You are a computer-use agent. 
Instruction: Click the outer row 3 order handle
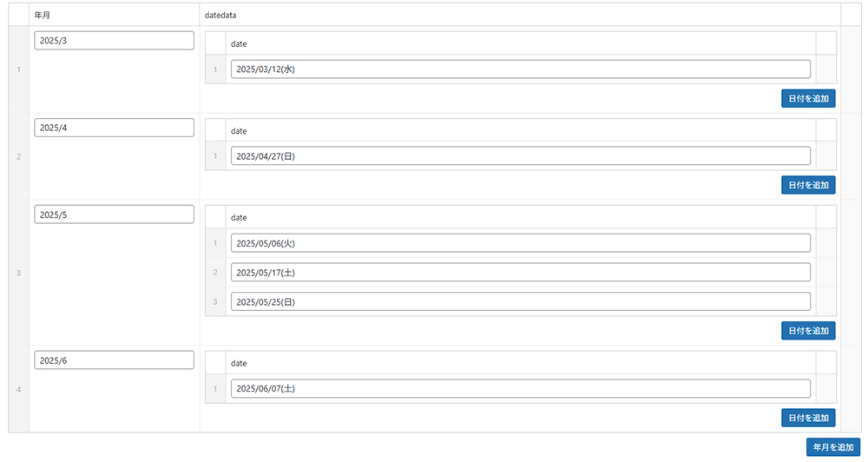[x=18, y=273]
